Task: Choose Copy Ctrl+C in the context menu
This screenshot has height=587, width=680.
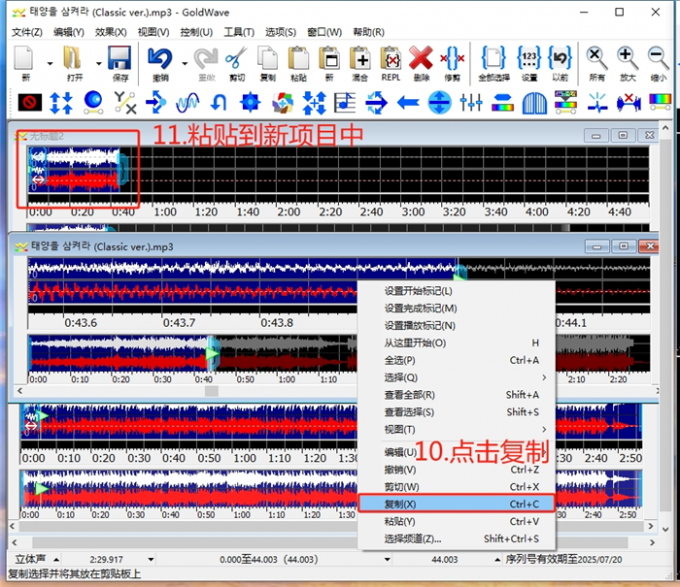Action: point(456,504)
